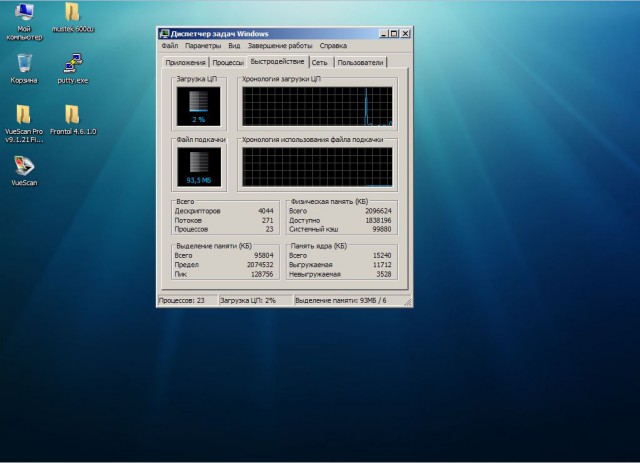Click the Дескрипторов value 4044

point(266,211)
